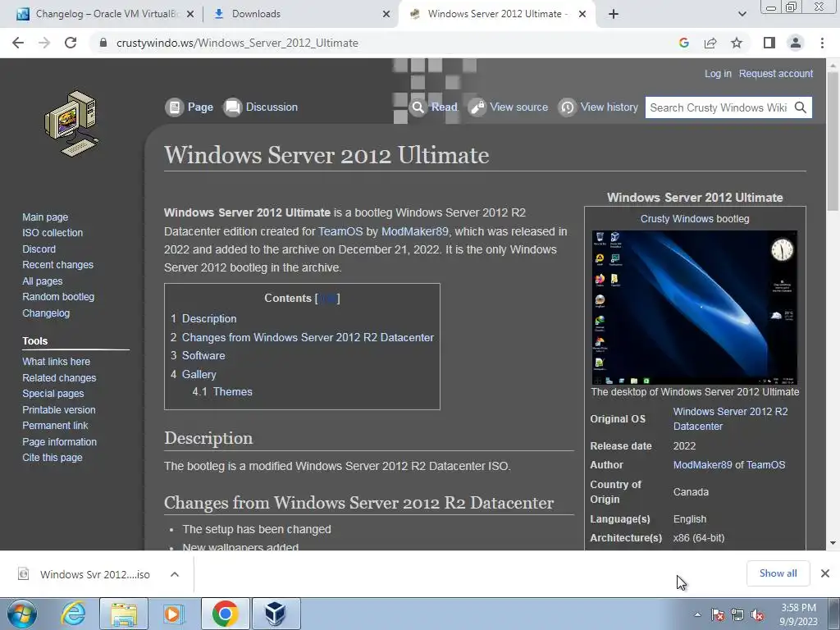Image resolution: width=840 pixels, height=630 pixels.
Task: Click the Action Center flag tray icon
Action: 718,615
